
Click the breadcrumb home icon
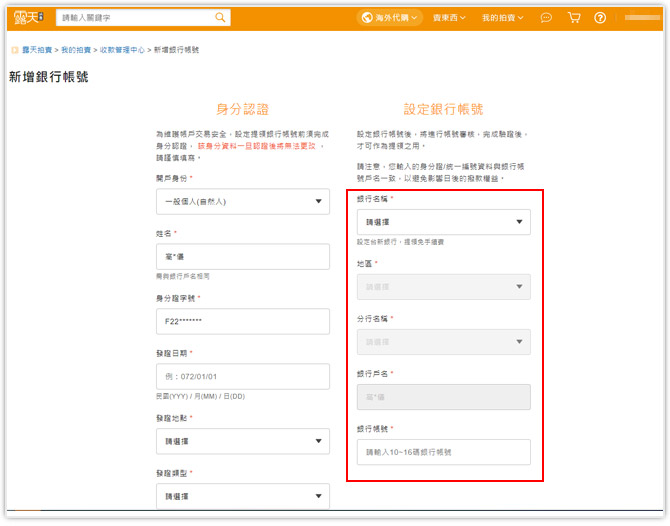[x=14, y=49]
